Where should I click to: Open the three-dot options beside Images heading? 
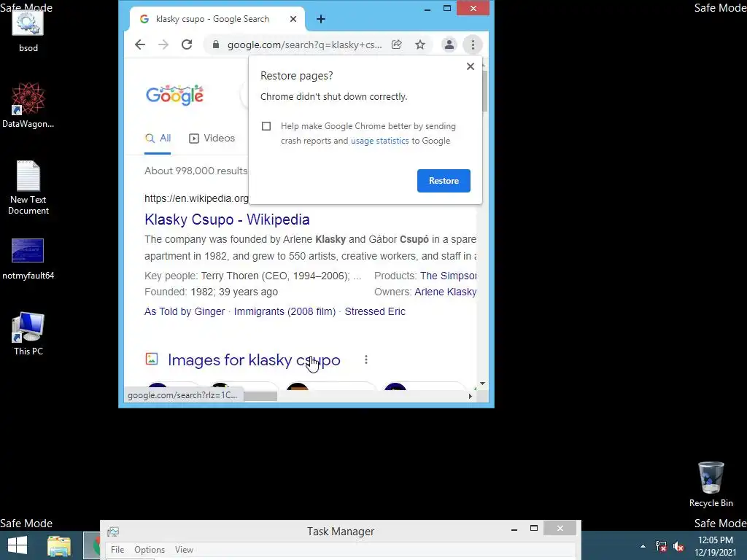click(x=366, y=359)
